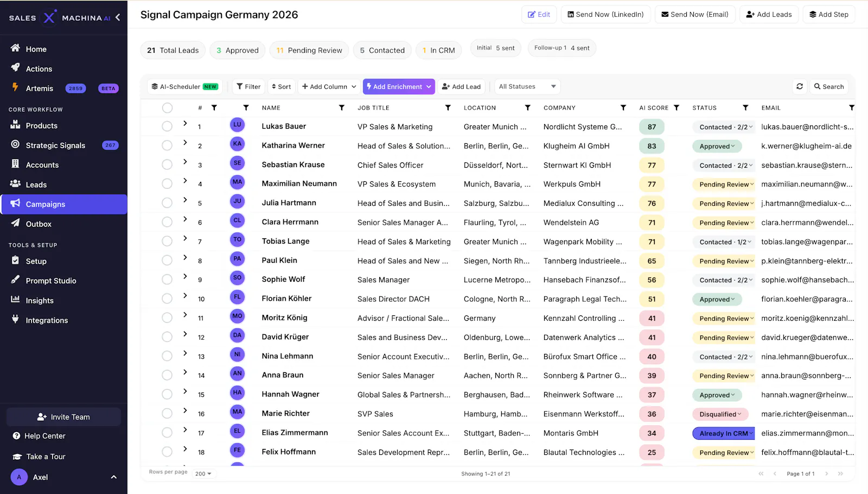Open the filter icon on the NAME column
The width and height of the screenshot is (868, 494).
pyautogui.click(x=342, y=108)
